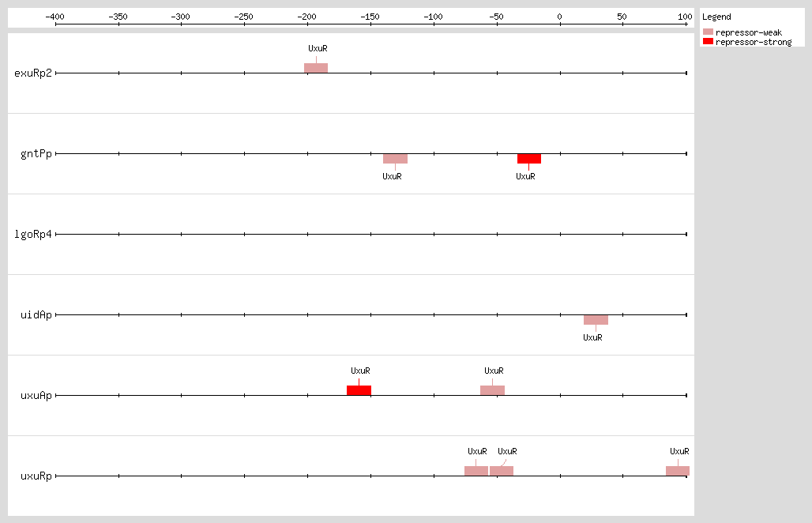Select the weak UxuR site on gntPp
This screenshot has height=523, width=812.
395,159
